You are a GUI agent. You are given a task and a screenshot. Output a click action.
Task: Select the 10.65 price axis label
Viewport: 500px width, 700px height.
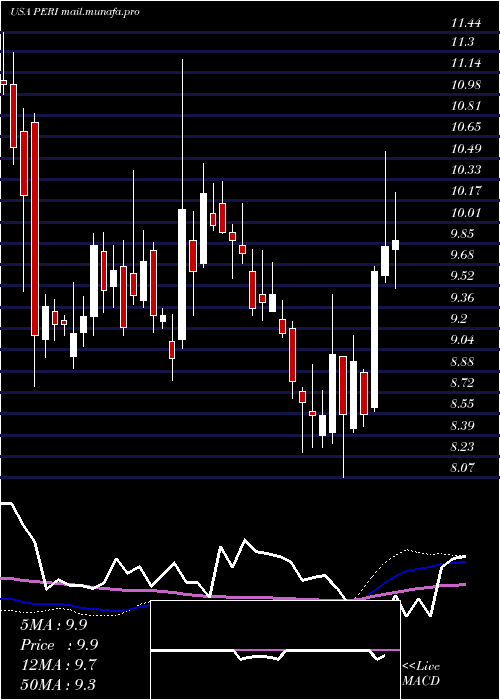point(466,127)
